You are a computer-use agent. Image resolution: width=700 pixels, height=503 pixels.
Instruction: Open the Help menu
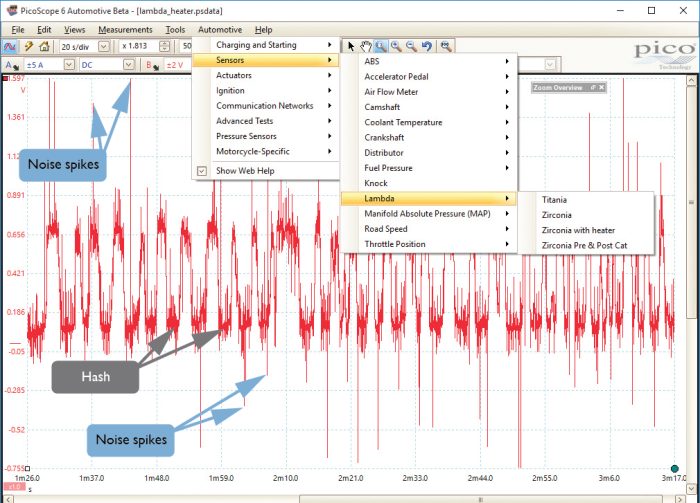point(263,30)
